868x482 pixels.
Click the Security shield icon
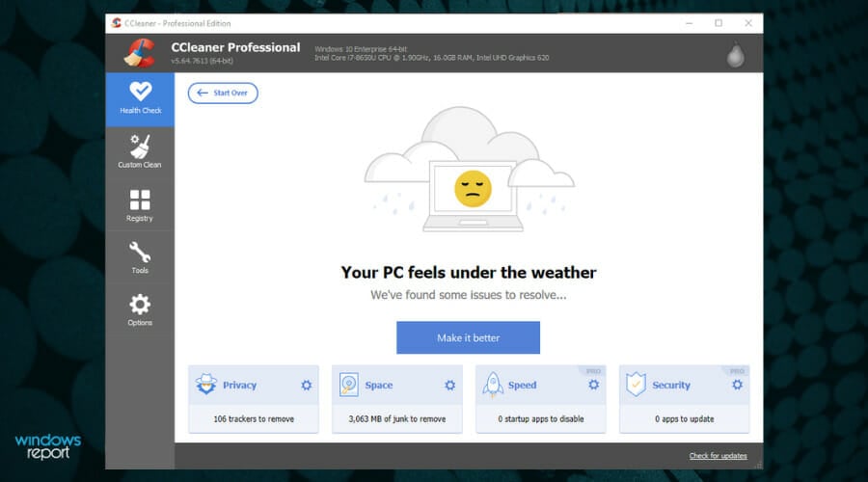[x=637, y=384]
